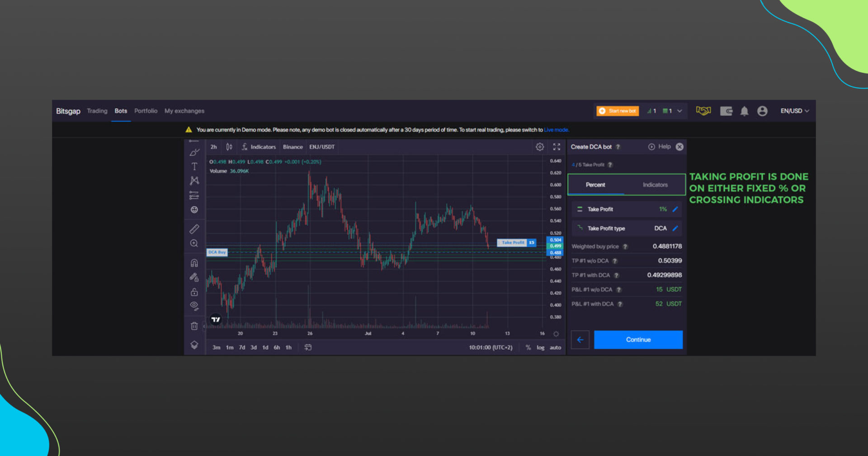
Task: Open the EN/USD language currency dropdown
Action: tap(794, 111)
